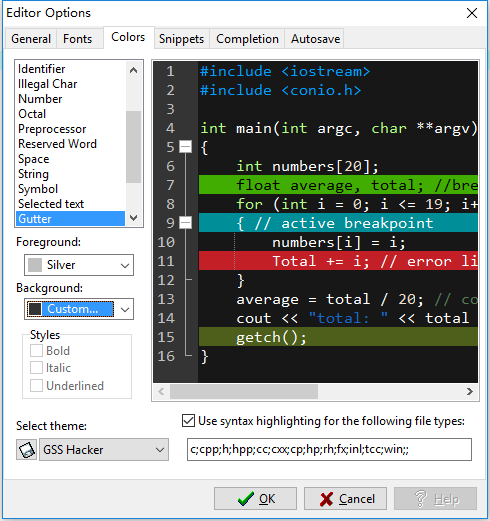The image size is (490, 521).
Task: Pick Octal from the element list
Action: click(70, 114)
